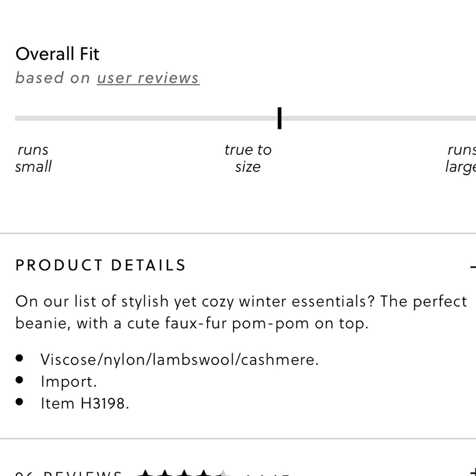Expand the Reviews section plus icon
Viewport: 476px width, 476px height.
[473, 472]
